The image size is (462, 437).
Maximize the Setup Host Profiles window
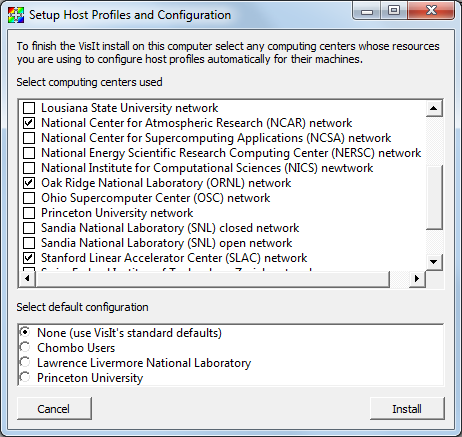coord(394,11)
